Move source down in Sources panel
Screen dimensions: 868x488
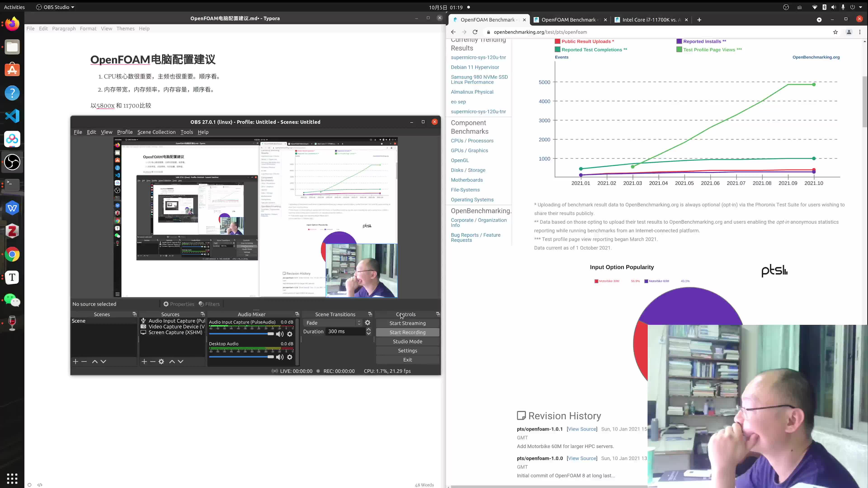[181, 361]
